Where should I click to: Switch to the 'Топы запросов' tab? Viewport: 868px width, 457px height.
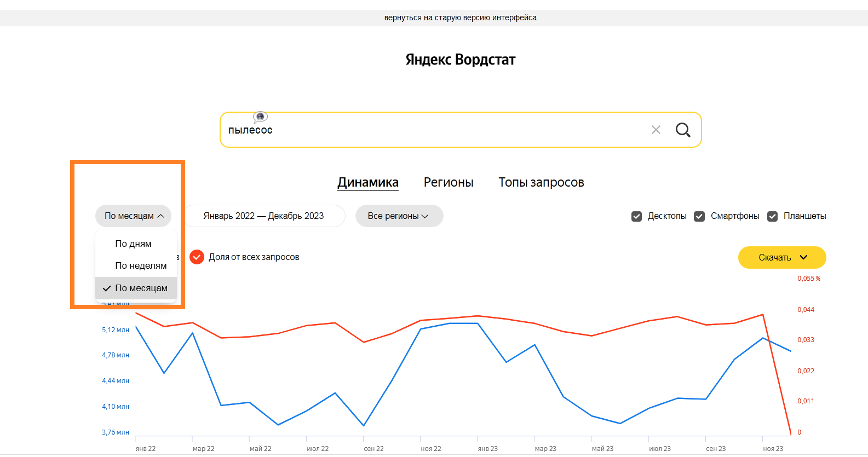541,182
